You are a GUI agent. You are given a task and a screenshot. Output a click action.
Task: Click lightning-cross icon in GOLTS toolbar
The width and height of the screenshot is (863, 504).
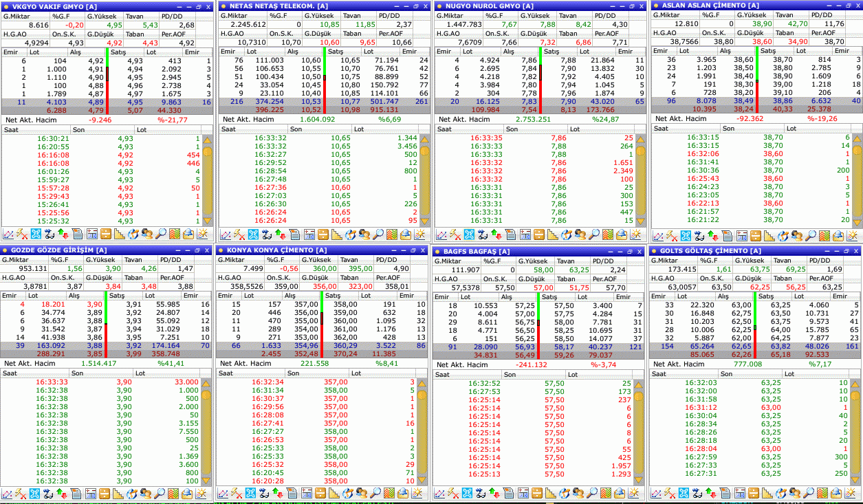pos(670,493)
